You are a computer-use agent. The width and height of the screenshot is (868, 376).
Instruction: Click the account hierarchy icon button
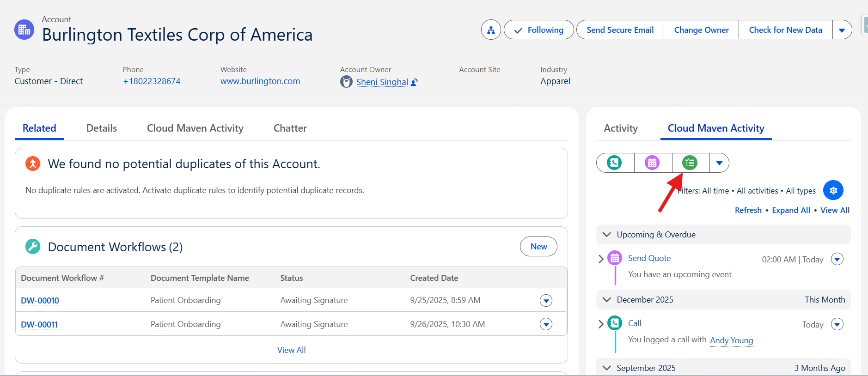(491, 30)
